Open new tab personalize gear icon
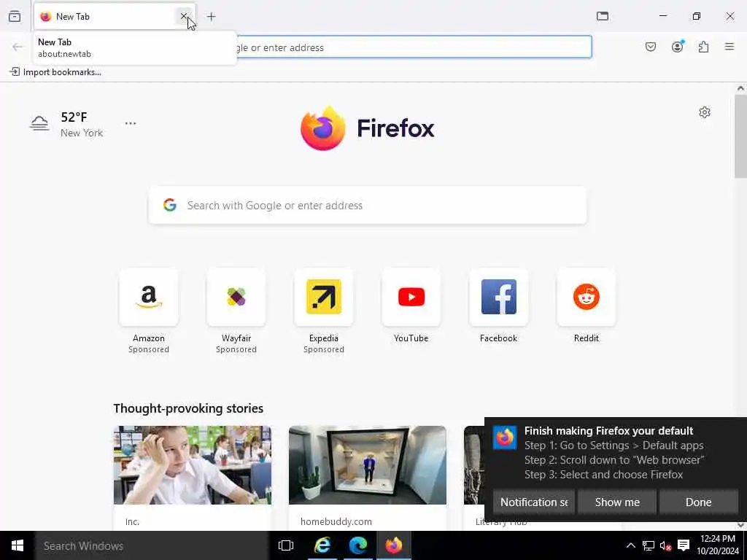The width and height of the screenshot is (747, 560). pyautogui.click(x=705, y=112)
